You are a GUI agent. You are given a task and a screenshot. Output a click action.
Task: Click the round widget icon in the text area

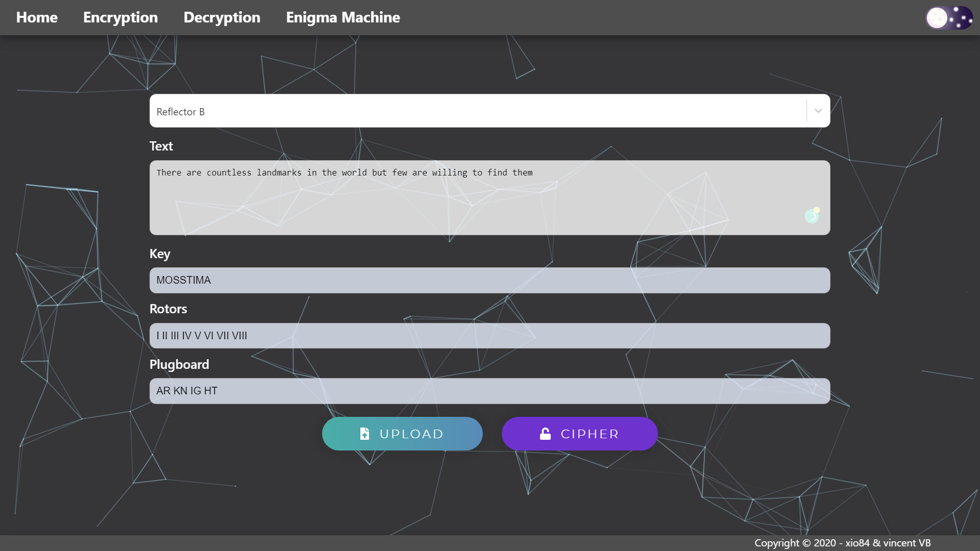[x=812, y=215]
